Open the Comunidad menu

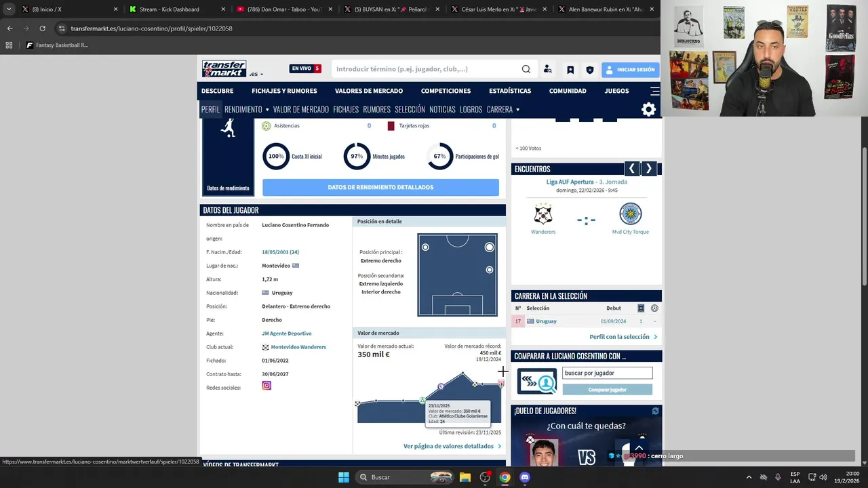(x=568, y=91)
